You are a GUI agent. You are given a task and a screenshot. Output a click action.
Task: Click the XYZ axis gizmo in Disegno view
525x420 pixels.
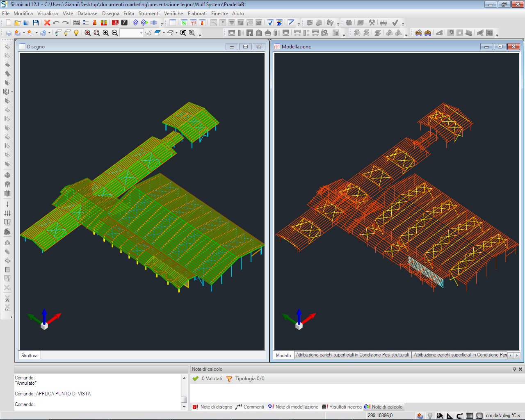(44, 319)
